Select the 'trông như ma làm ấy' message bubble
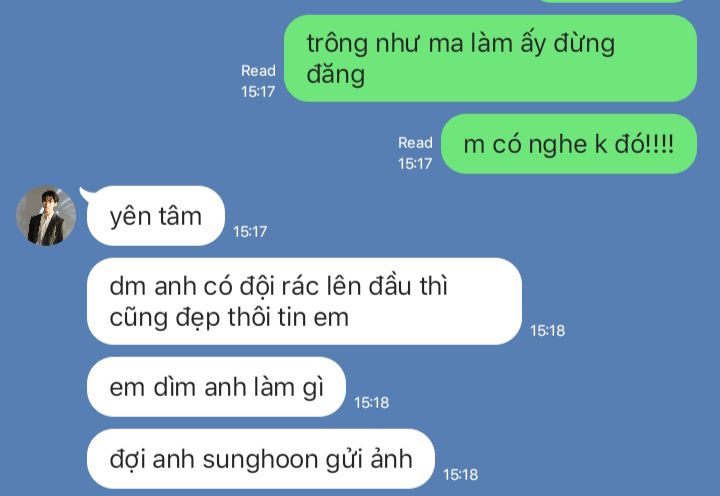720x496 pixels. coord(490,58)
